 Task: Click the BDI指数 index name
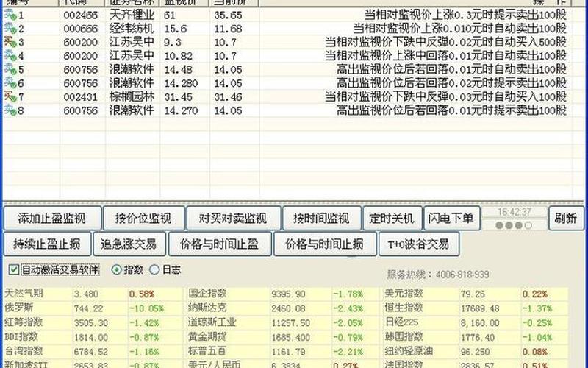click(x=21, y=337)
